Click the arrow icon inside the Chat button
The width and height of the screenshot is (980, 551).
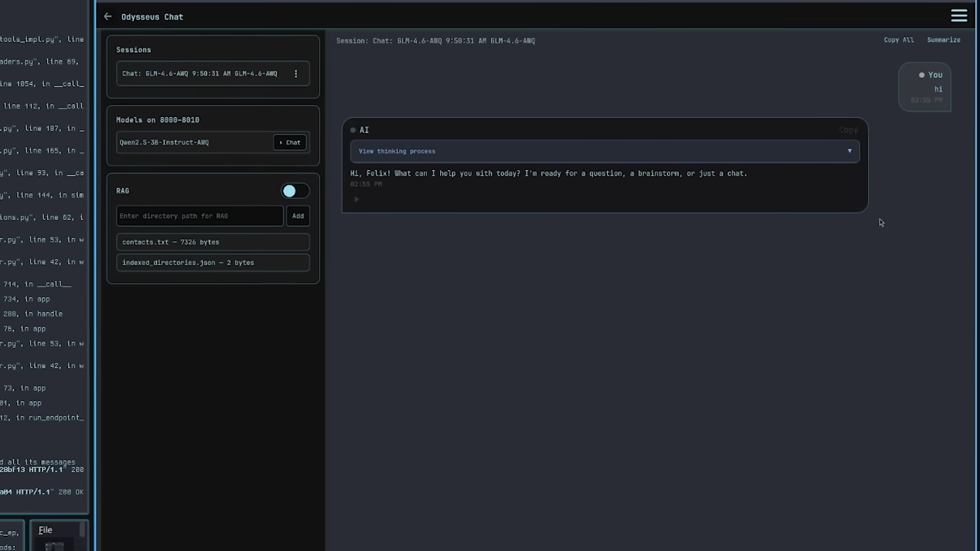coord(281,142)
